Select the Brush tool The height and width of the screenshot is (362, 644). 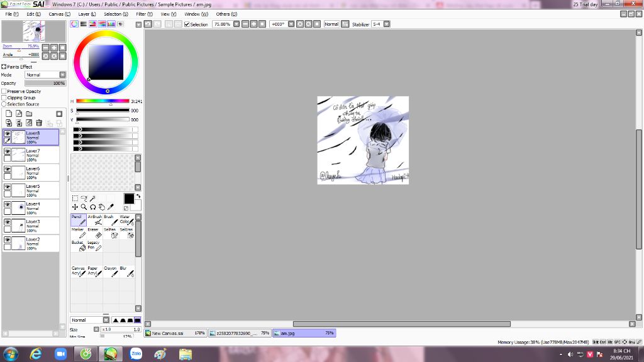tap(111, 220)
